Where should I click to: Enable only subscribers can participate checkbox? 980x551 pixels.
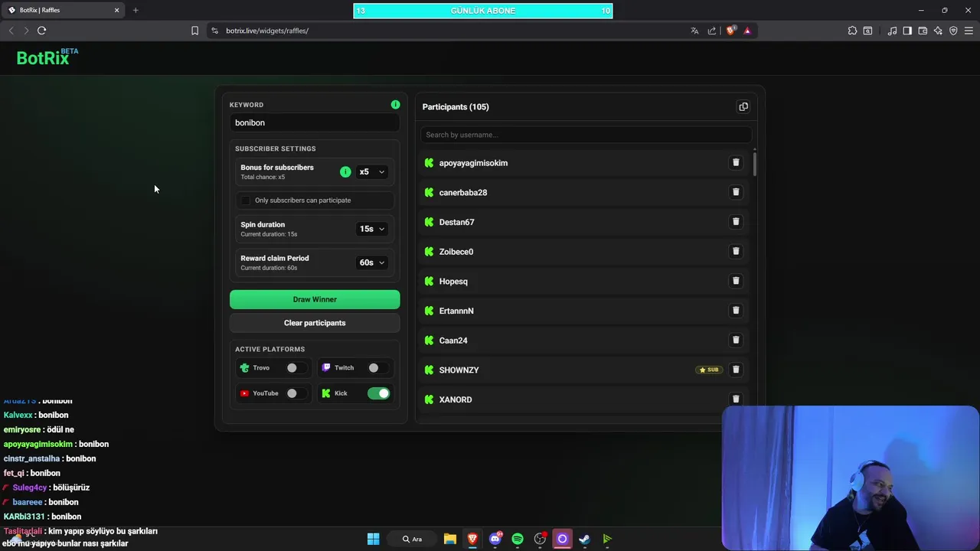246,201
